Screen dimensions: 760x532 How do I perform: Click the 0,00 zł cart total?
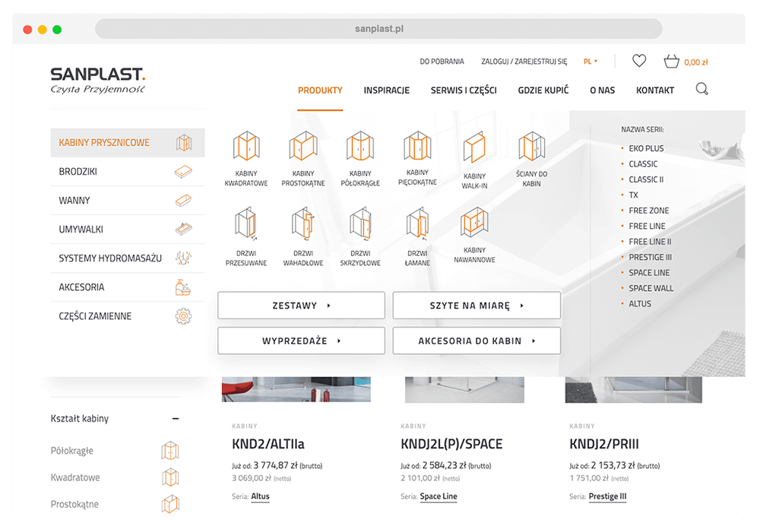(x=696, y=62)
